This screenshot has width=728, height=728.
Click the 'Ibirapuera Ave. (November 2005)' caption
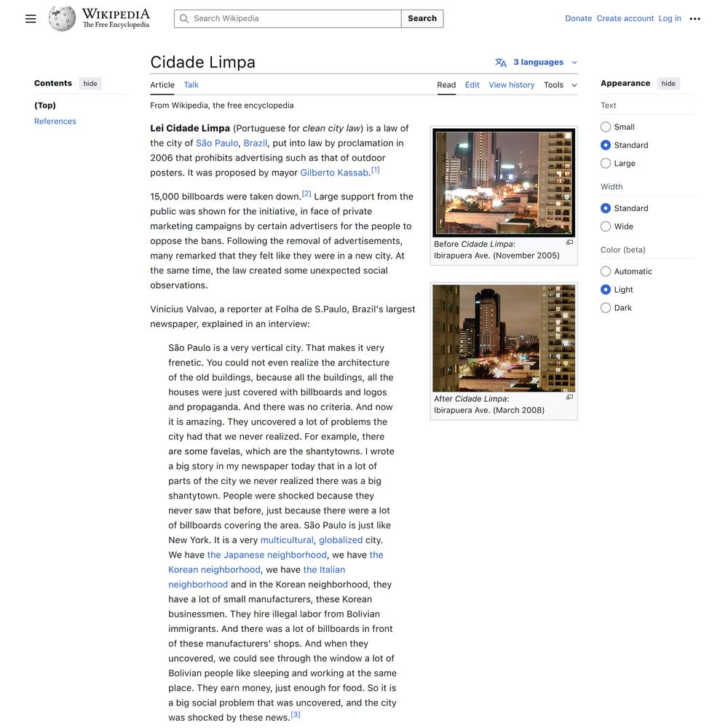(496, 256)
